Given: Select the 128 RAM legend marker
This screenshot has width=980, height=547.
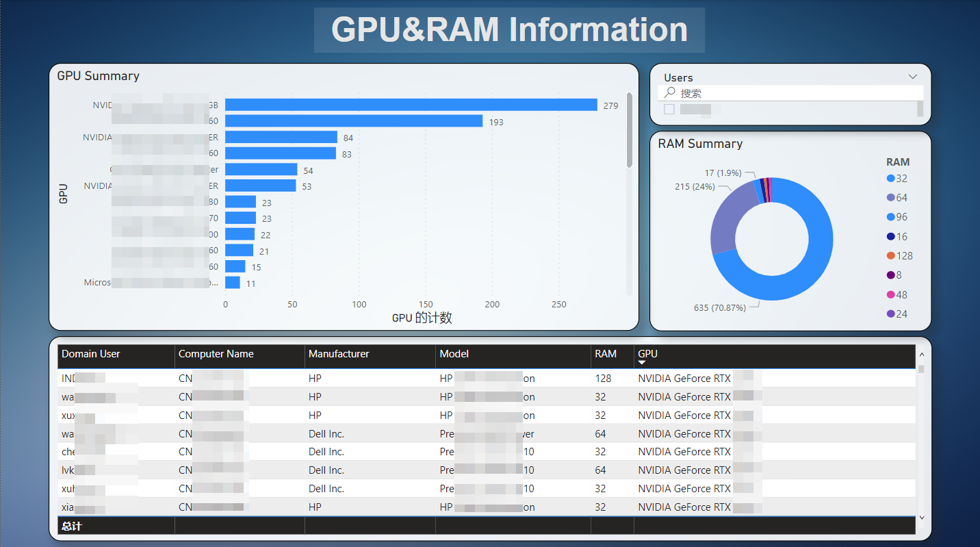Looking at the screenshot, I should tap(890, 255).
